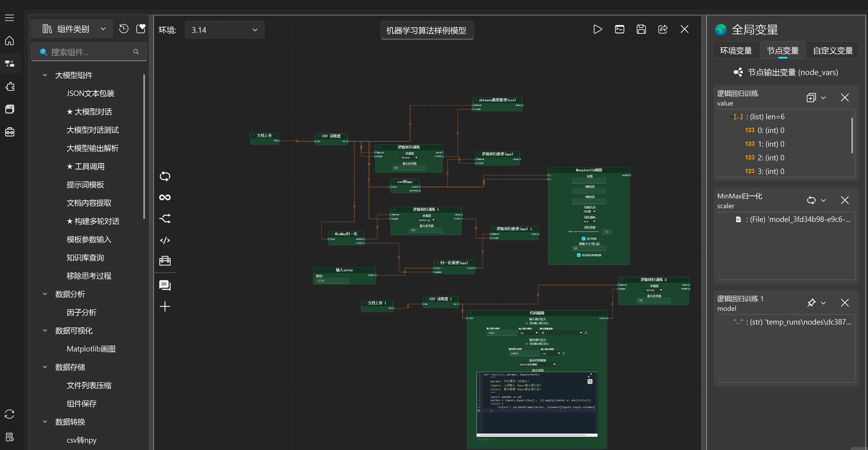The image size is (868, 450).
Task: Switch to the 节点变量 tab
Action: (x=782, y=51)
